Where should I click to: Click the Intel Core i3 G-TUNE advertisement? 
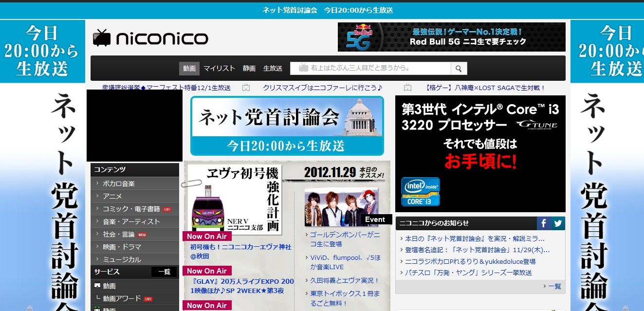pyautogui.click(x=480, y=154)
